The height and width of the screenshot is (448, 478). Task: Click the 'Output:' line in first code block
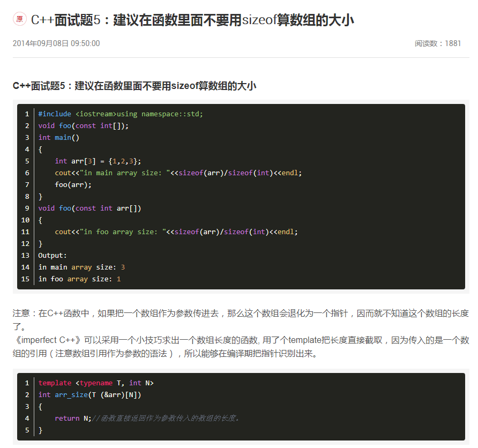coord(53,256)
